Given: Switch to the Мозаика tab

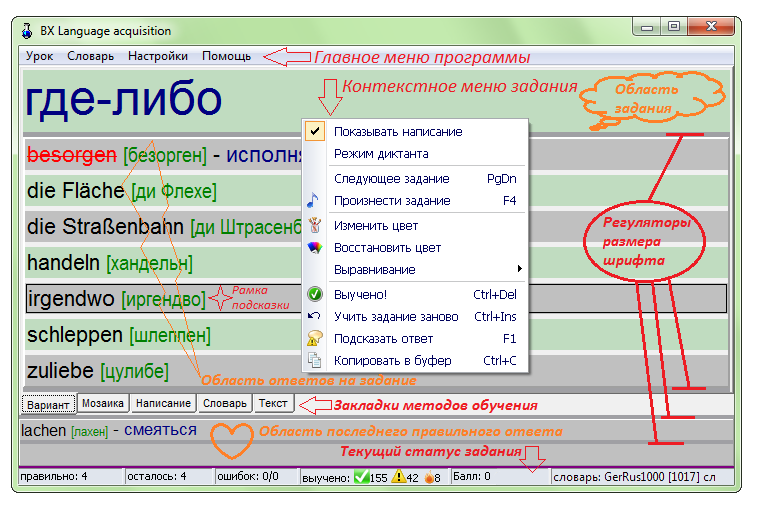Looking at the screenshot, I should [x=103, y=403].
